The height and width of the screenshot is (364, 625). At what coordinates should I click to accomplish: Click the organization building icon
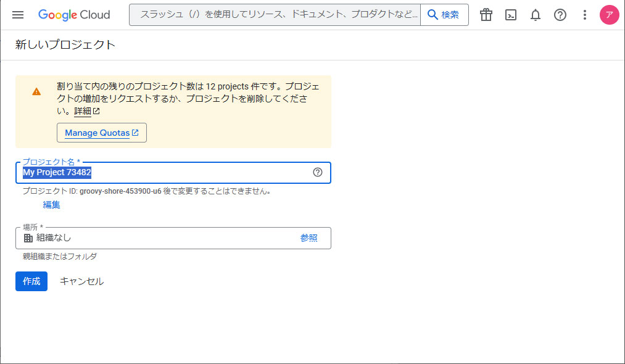(x=28, y=238)
